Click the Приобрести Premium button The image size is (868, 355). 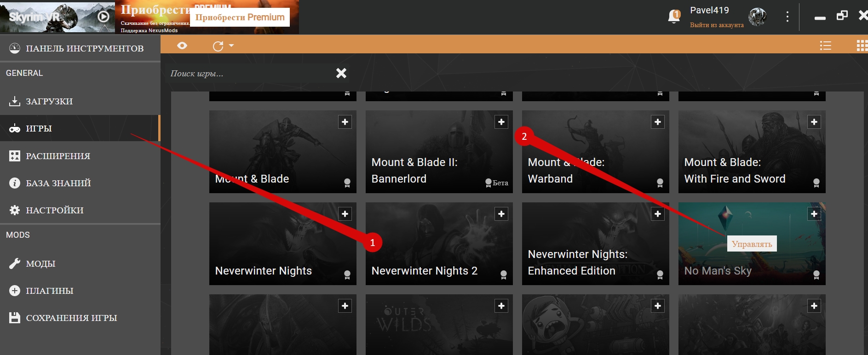pos(240,17)
